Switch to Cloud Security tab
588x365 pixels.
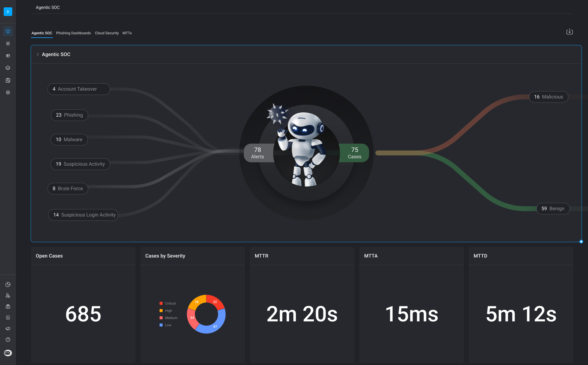(x=107, y=33)
